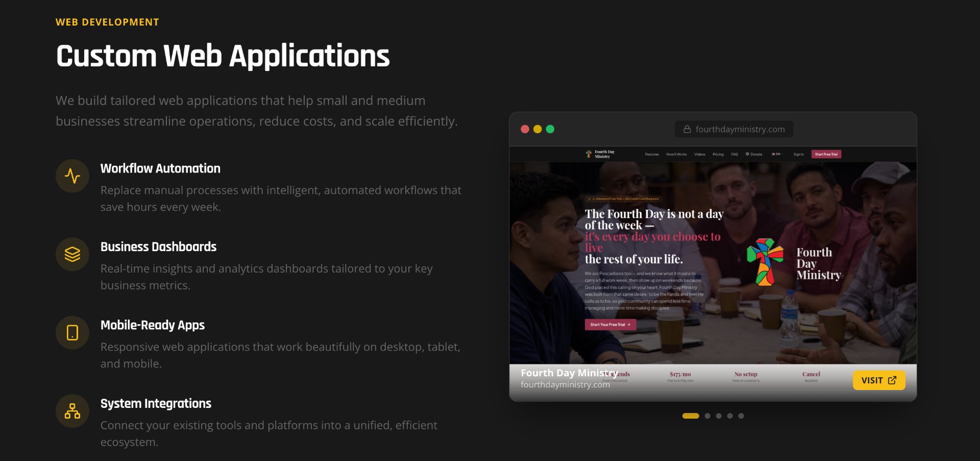
Task: Click Sign In in preview navbar
Action: click(x=799, y=154)
